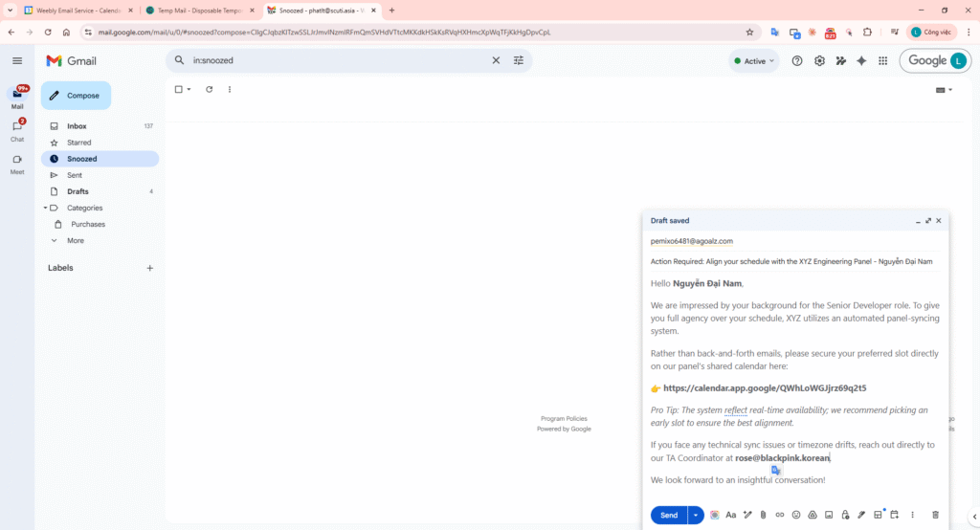Screen dimensions: 980x530
Task: Toggle confidential mode lock icon
Action: click(x=845, y=515)
